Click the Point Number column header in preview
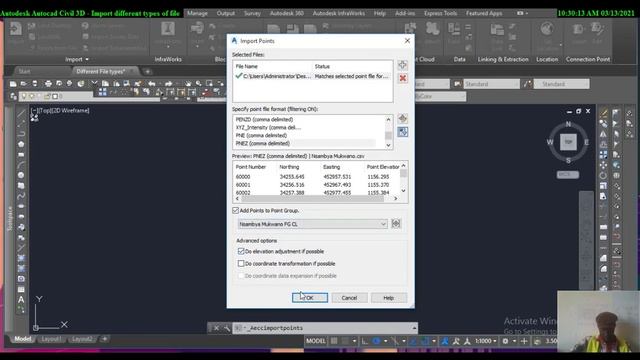 tap(251, 167)
